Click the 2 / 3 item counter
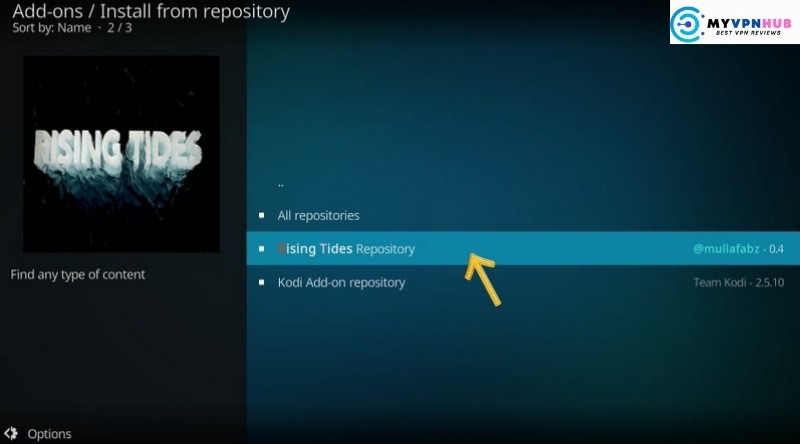Viewport: 800px width, 444px height. point(119,28)
